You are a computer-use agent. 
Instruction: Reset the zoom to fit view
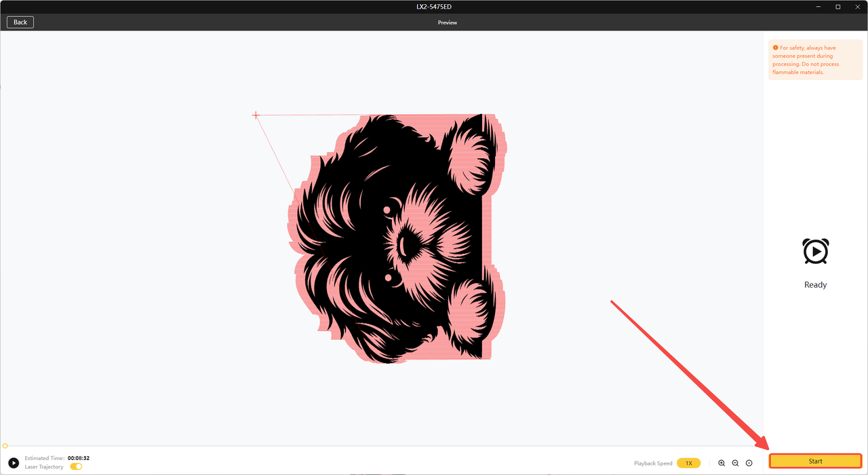tap(749, 463)
